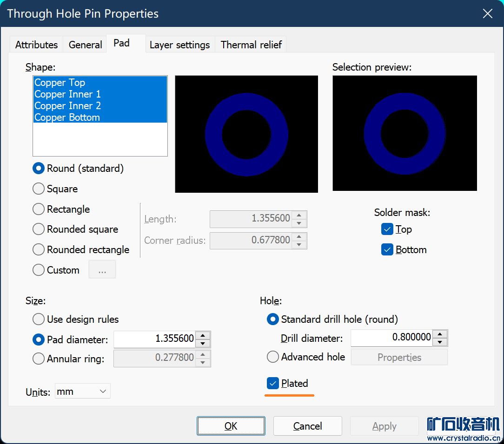Disable the Top solder mask checkbox
The image size is (504, 444).
[x=387, y=229]
